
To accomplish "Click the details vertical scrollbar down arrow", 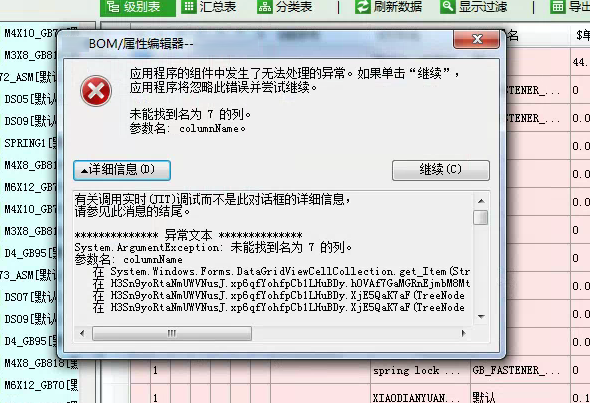I will pyautogui.click(x=481, y=316).
